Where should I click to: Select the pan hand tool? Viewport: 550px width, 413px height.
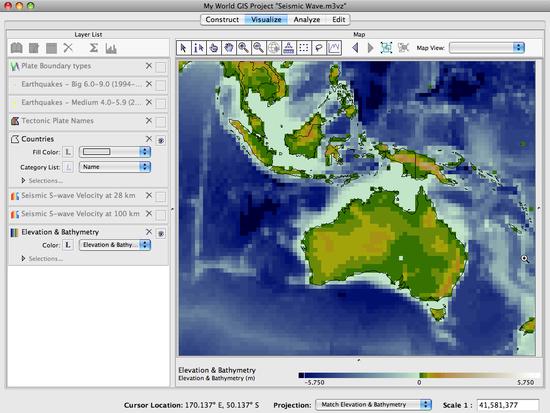pos(229,48)
